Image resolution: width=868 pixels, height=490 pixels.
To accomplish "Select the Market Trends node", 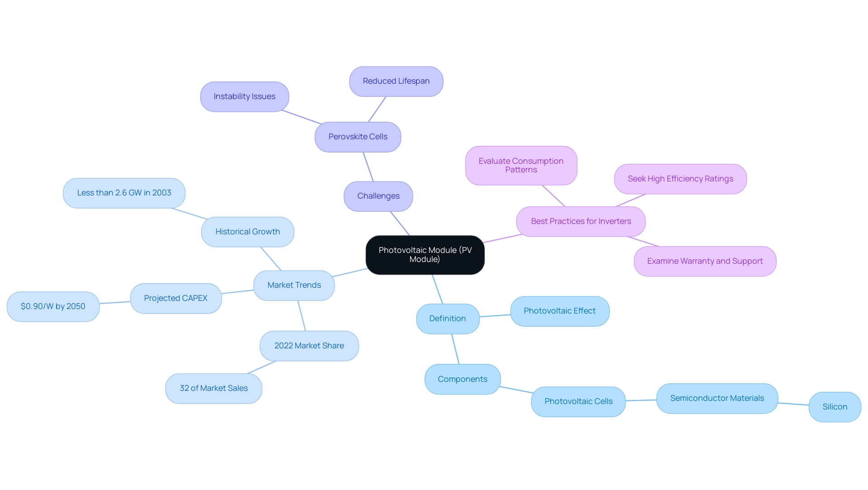I will point(293,285).
